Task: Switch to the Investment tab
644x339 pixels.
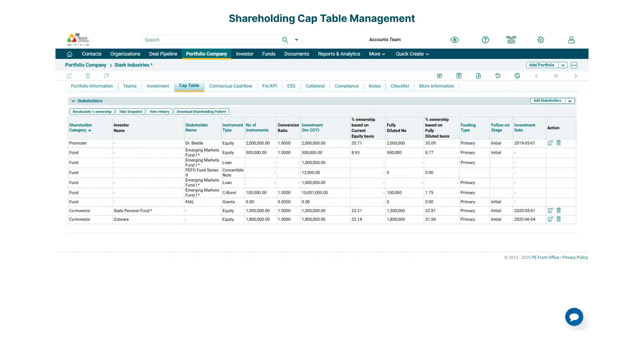Action: [x=158, y=86]
